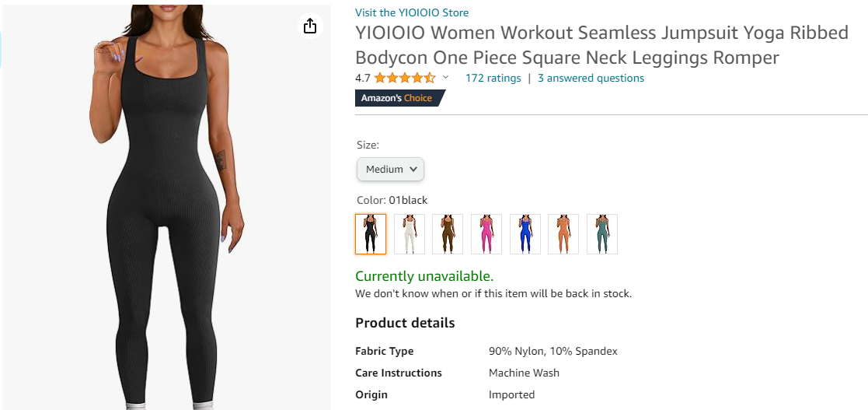
Task: Visit the YIOIOIO Store link
Action: click(412, 12)
